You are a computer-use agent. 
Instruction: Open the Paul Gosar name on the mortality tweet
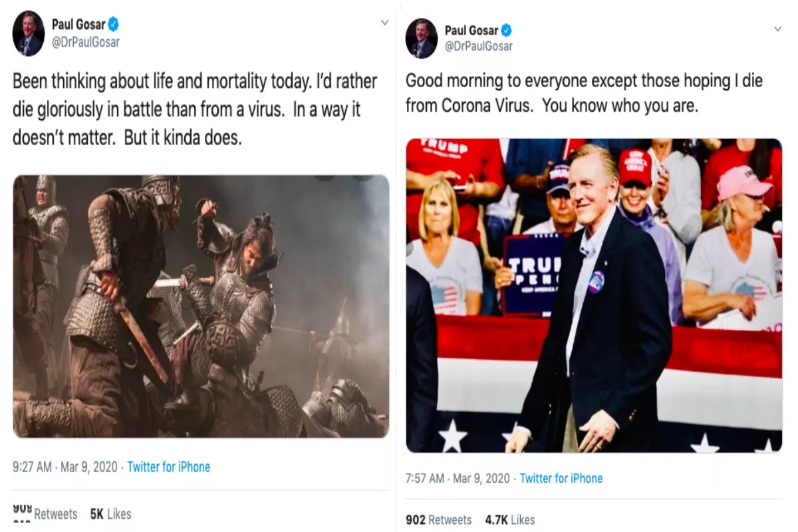click(x=78, y=25)
